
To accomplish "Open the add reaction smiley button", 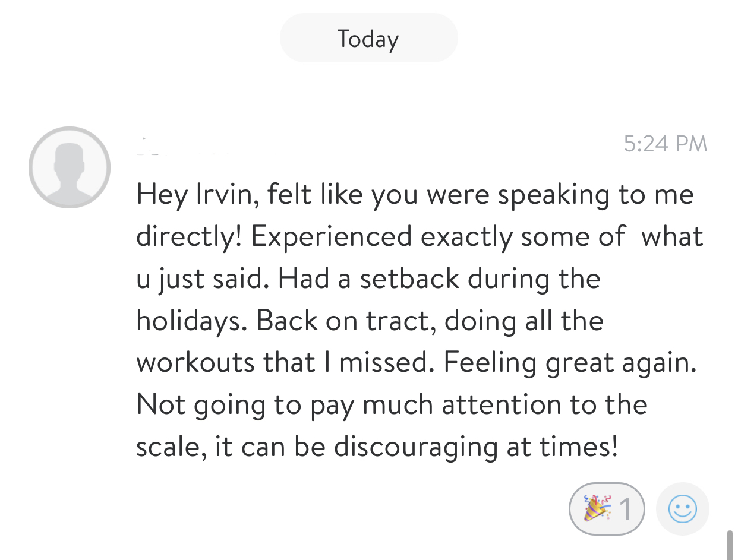I will pyautogui.click(x=682, y=509).
